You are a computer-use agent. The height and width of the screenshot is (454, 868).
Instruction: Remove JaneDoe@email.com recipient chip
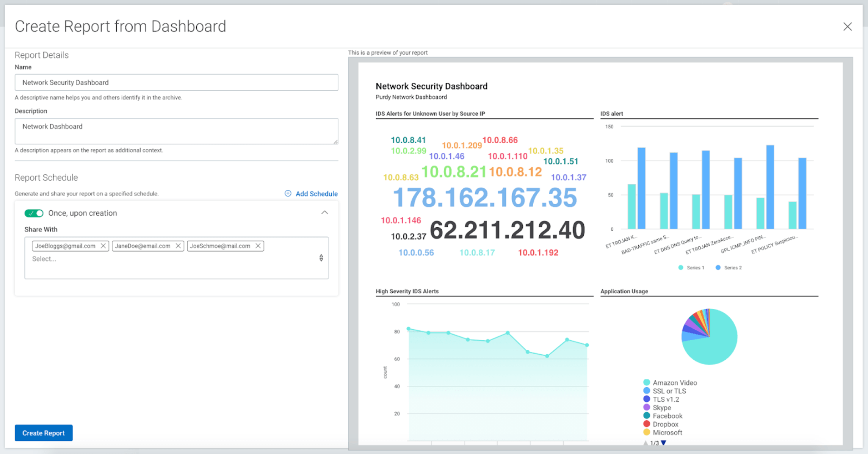tap(178, 246)
